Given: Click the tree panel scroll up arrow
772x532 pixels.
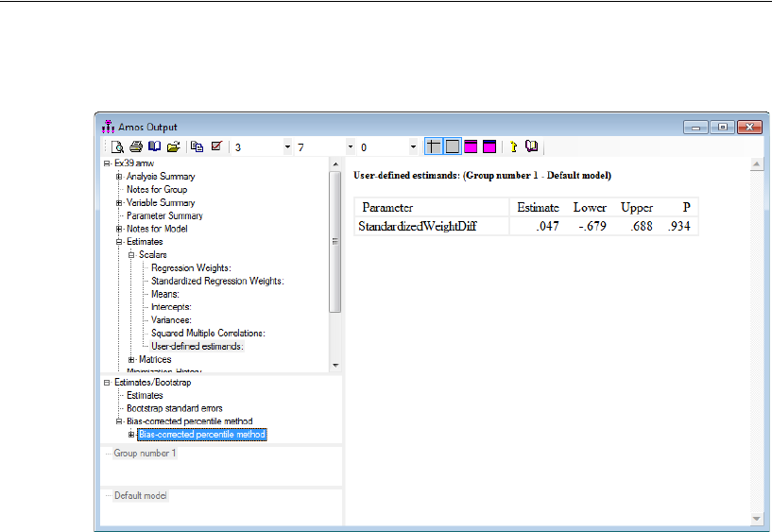Looking at the screenshot, I should 335,164.
